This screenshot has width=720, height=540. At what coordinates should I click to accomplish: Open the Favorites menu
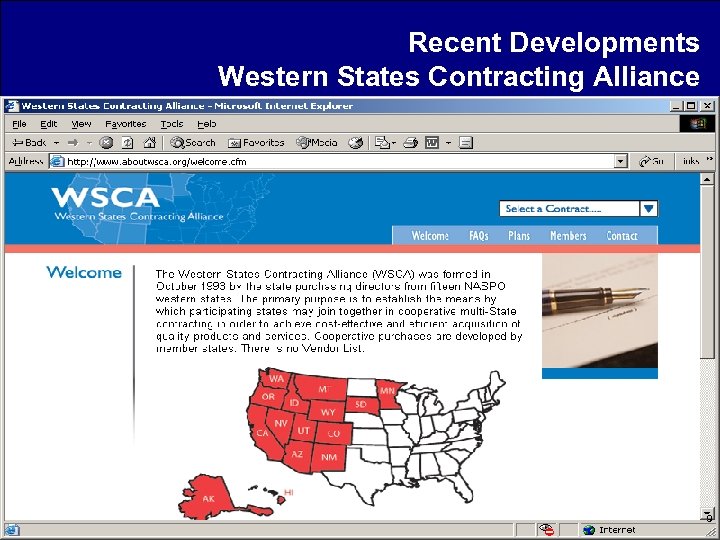(x=125, y=124)
